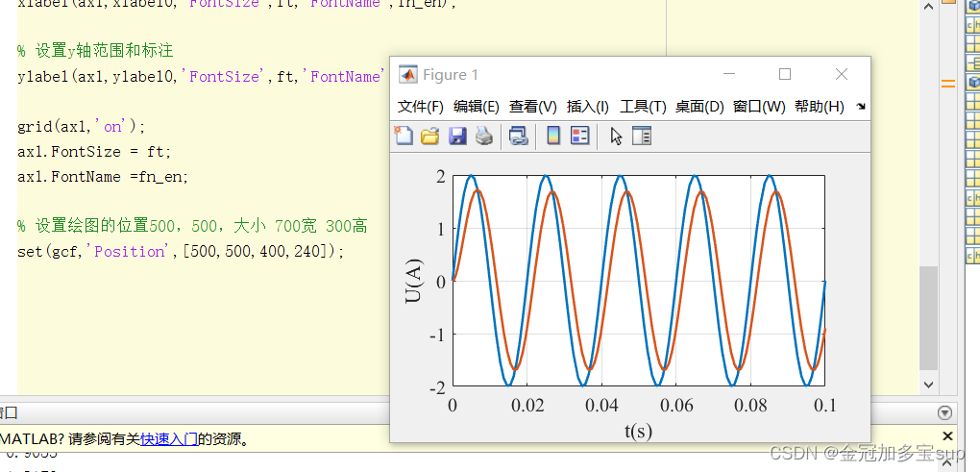The width and height of the screenshot is (980, 472).
Task: Click the MATLAB logo in Figure 1 title bar
Action: coord(407,74)
